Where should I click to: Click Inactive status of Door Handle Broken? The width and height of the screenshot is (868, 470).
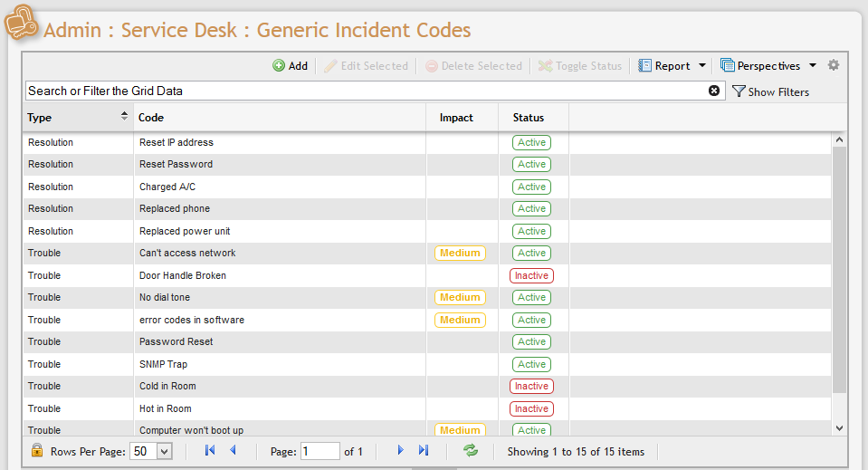[531, 275]
